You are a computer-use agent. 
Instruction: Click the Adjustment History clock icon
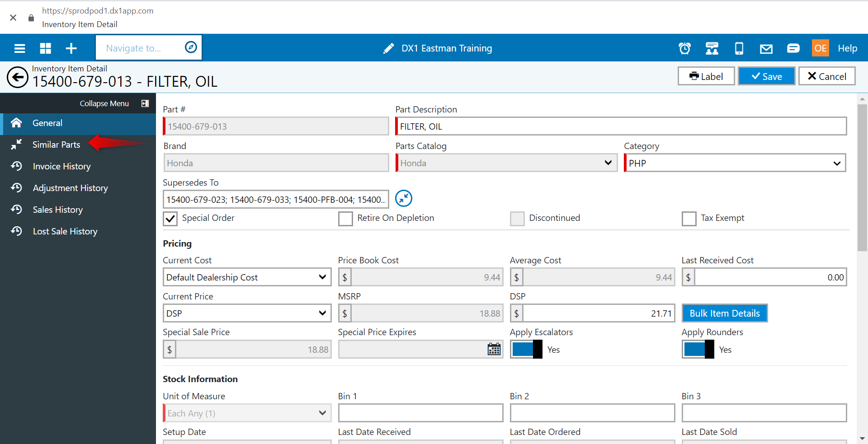[x=17, y=188]
